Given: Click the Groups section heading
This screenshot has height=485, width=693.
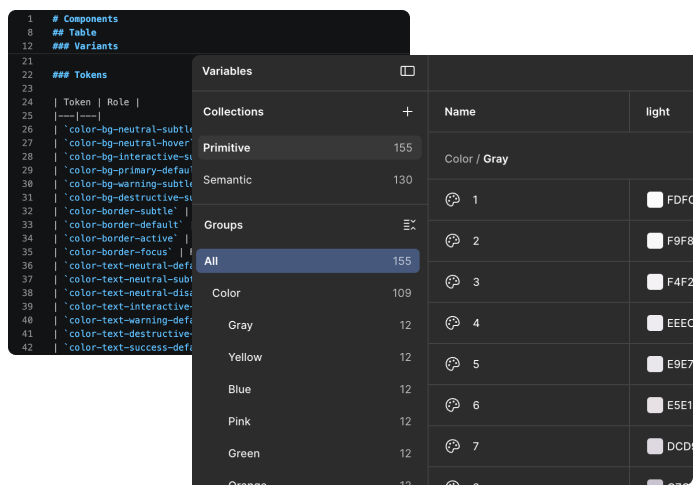Looking at the screenshot, I should pyautogui.click(x=223, y=225).
